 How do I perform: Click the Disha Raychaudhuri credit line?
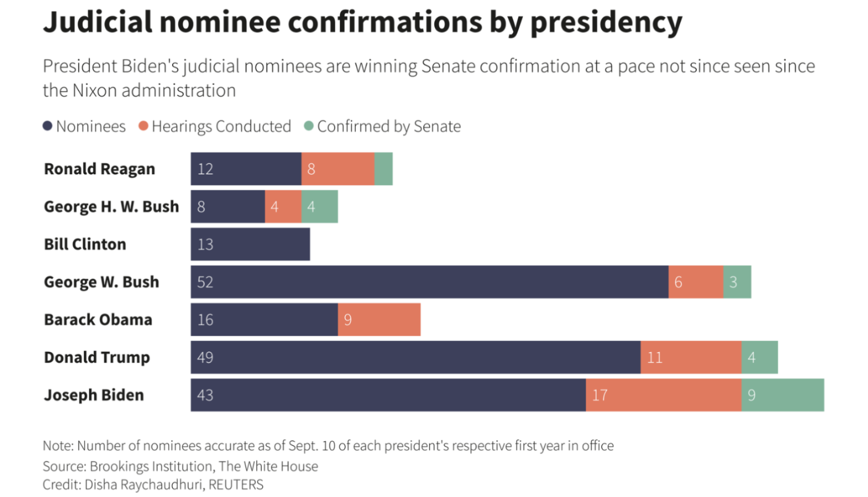pos(153,484)
